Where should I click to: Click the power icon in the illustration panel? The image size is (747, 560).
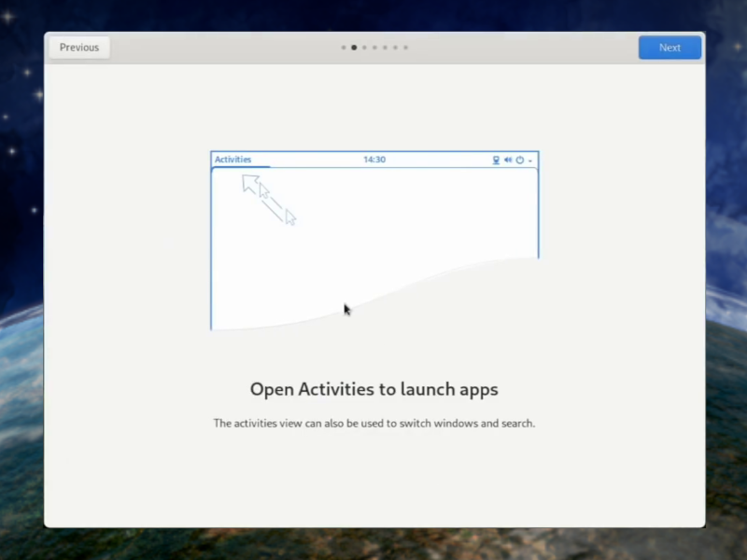click(x=517, y=160)
